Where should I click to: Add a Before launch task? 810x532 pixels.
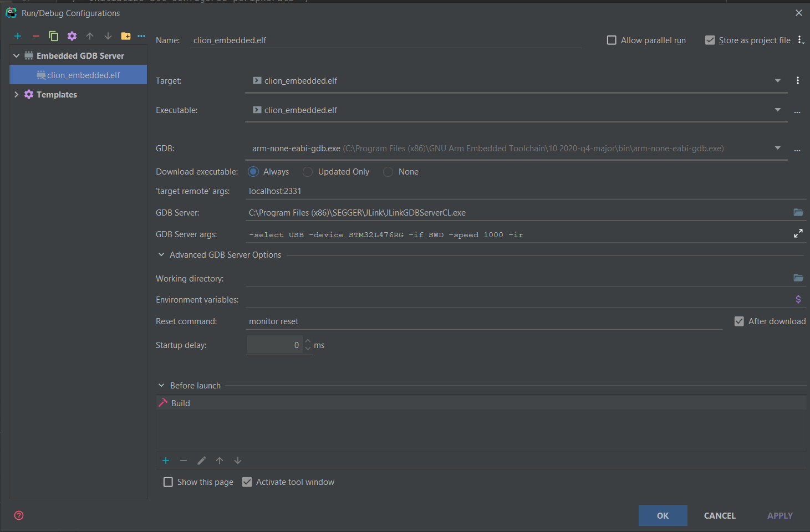[x=166, y=461]
